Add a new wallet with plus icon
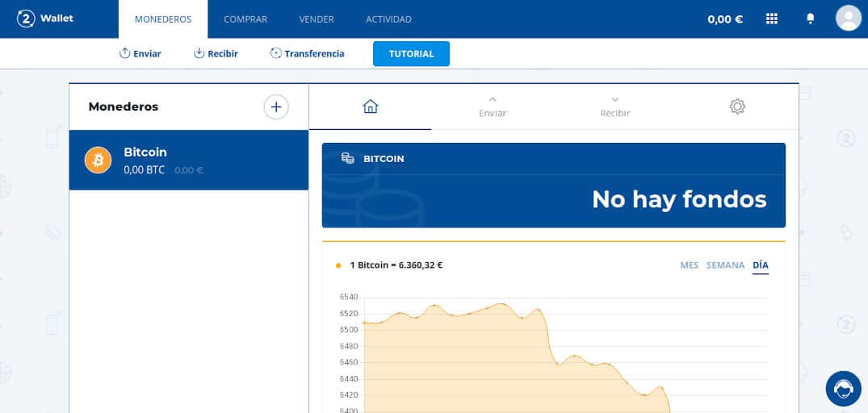The image size is (868, 413). [276, 106]
